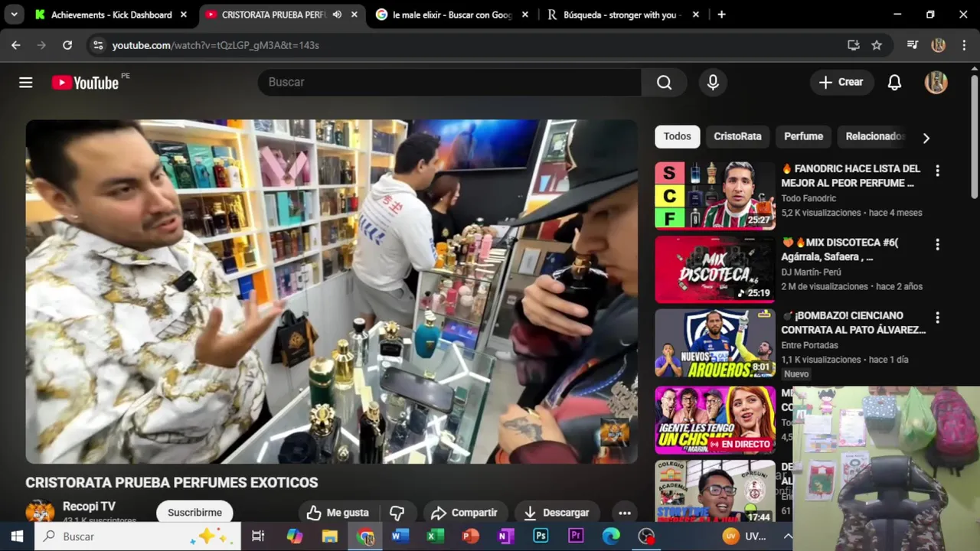
Task: Select the Relacionados filter chip
Action: (874, 136)
